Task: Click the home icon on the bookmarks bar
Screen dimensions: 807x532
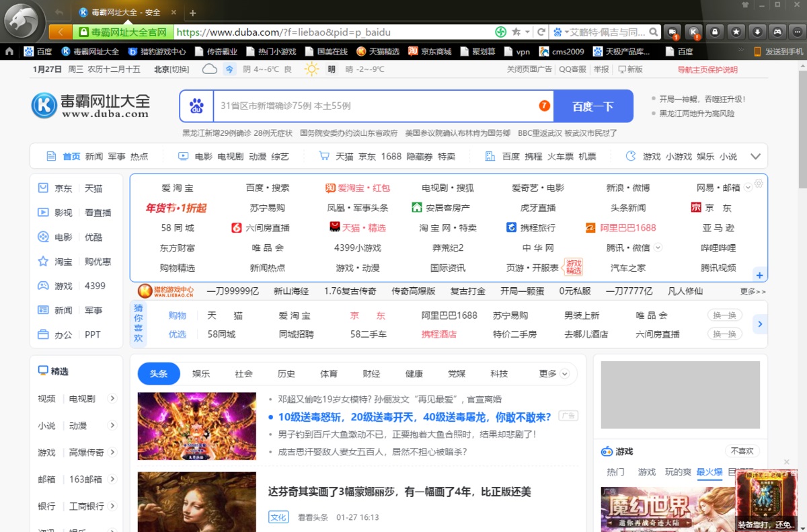Action: point(9,51)
